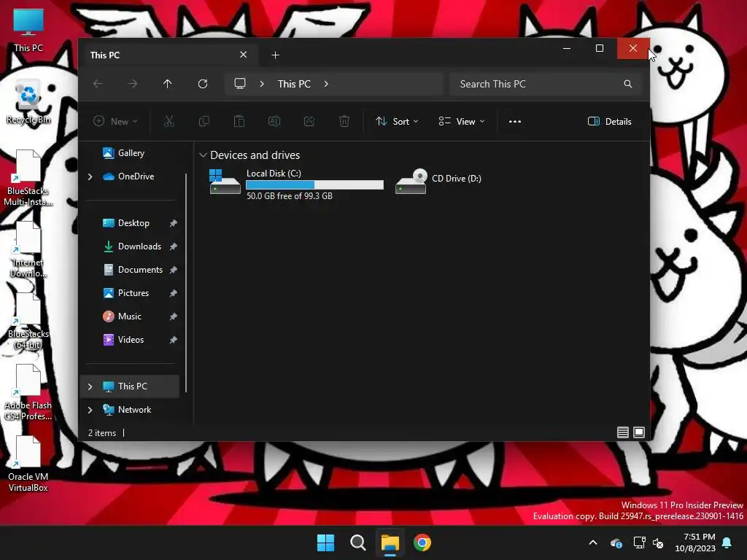Viewport: 747px width, 560px height.
Task: Open Gallery in navigation pane
Action: coord(123,153)
